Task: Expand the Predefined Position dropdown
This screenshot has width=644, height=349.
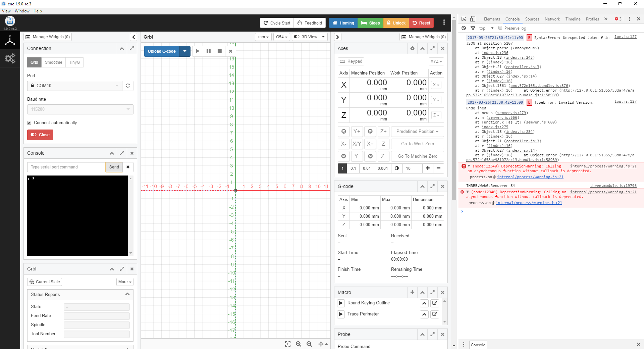Action: point(417,132)
